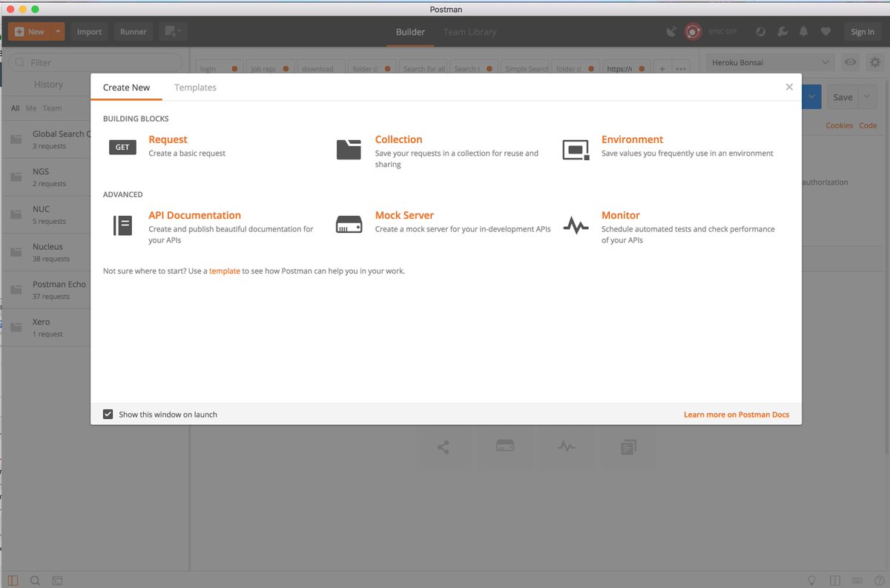Open the Save button dropdown arrow
The height and width of the screenshot is (588, 890).
pos(868,97)
